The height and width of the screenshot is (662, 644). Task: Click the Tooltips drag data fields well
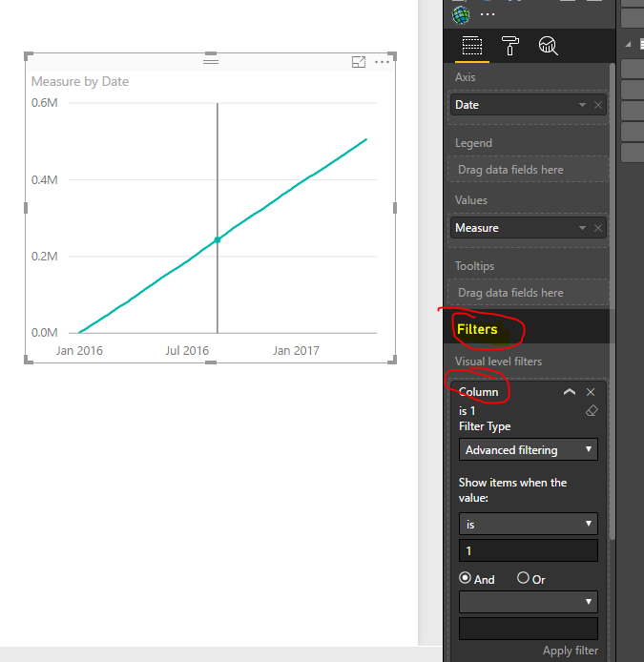529,293
